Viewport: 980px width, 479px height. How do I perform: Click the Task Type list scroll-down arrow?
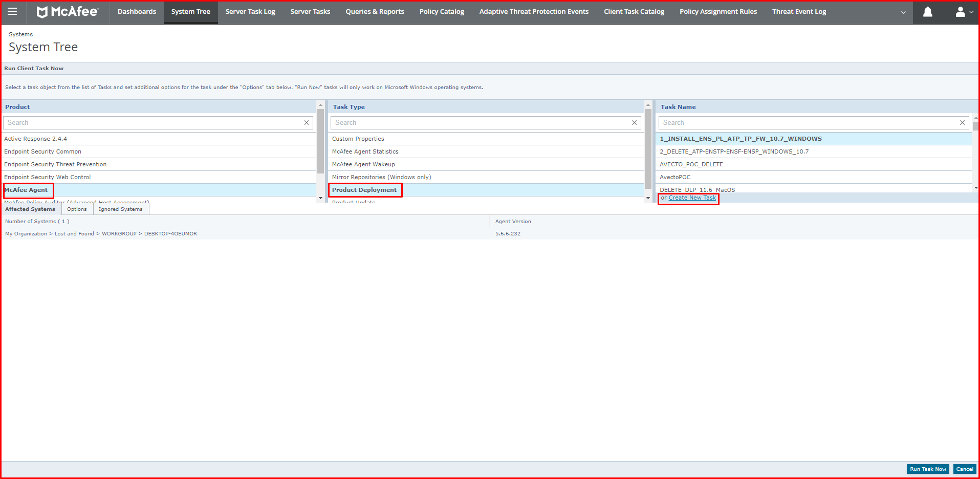(648, 198)
